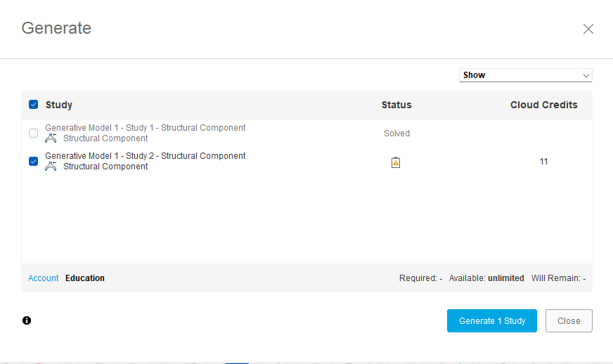Click the Structural Component icon under Study 1

coord(51,138)
